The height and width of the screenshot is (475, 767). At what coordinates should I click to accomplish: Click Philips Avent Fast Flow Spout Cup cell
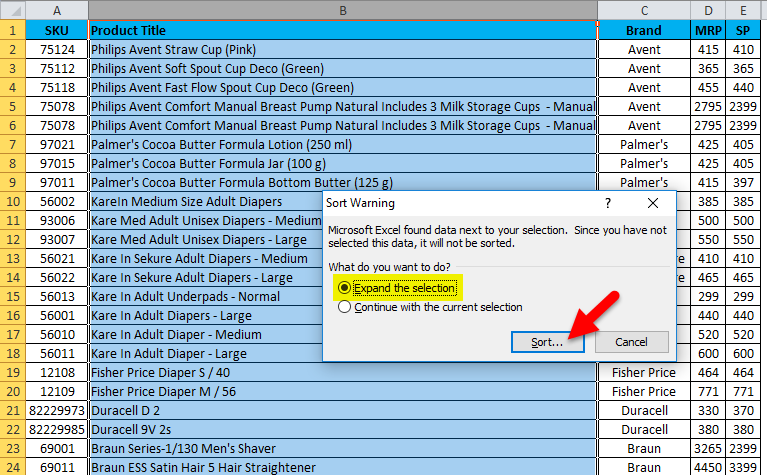342,88
